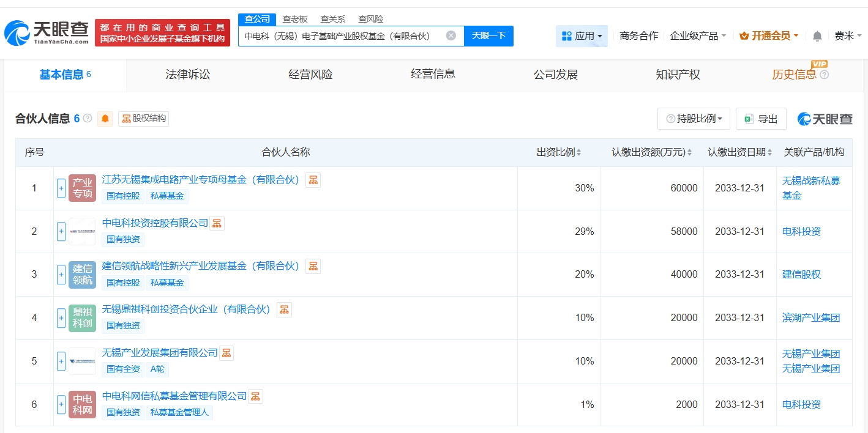Select the 查老板 search tab

point(295,19)
